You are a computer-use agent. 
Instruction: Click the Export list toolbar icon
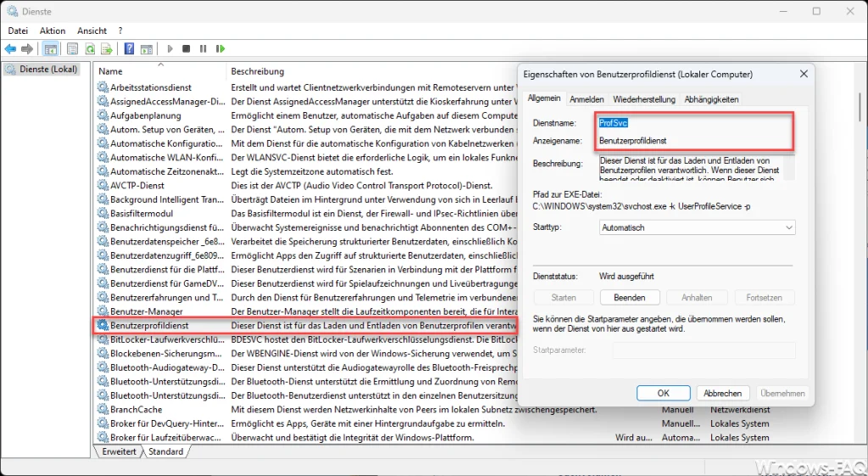(x=107, y=48)
